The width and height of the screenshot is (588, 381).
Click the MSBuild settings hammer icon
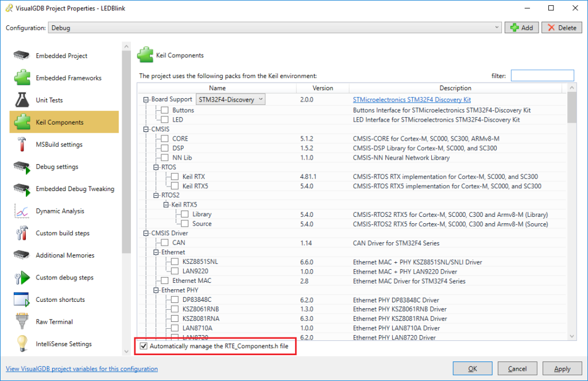[x=22, y=144]
